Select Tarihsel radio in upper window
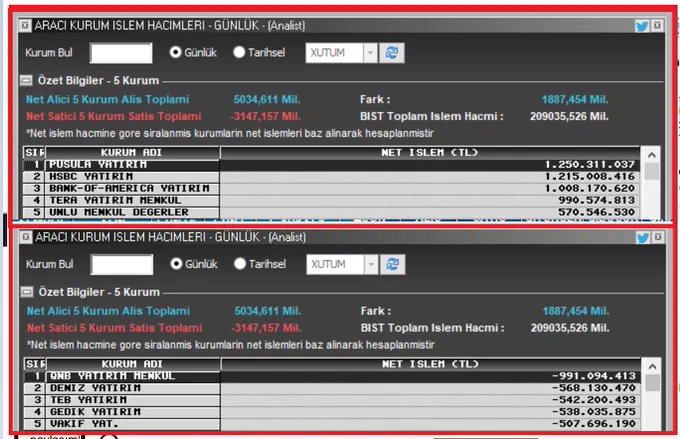The width and height of the screenshot is (680, 439). click(239, 52)
